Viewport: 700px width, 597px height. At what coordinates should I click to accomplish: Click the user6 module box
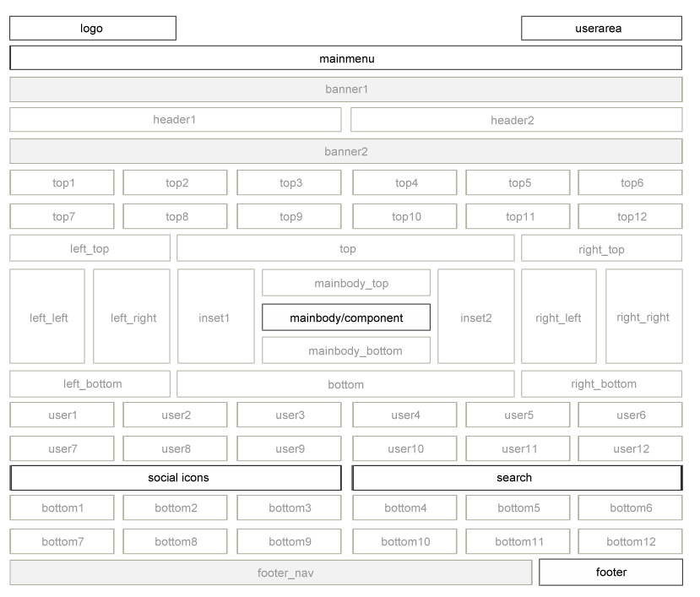click(631, 415)
